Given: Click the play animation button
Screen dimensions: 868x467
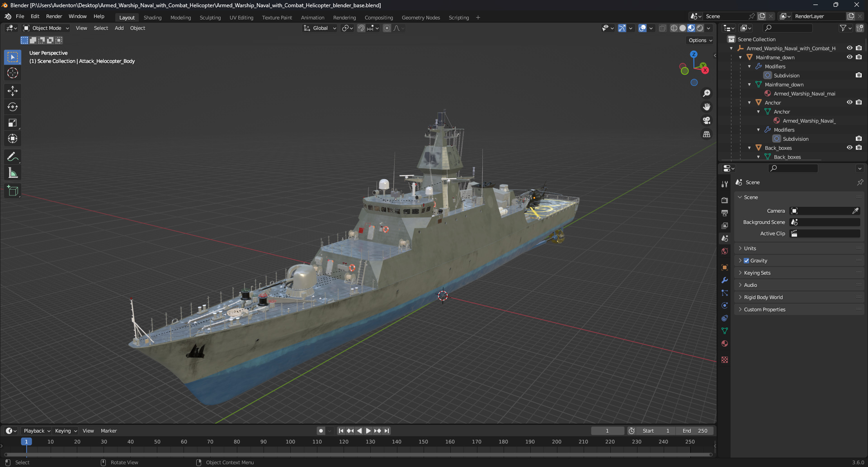Looking at the screenshot, I should pos(368,431).
